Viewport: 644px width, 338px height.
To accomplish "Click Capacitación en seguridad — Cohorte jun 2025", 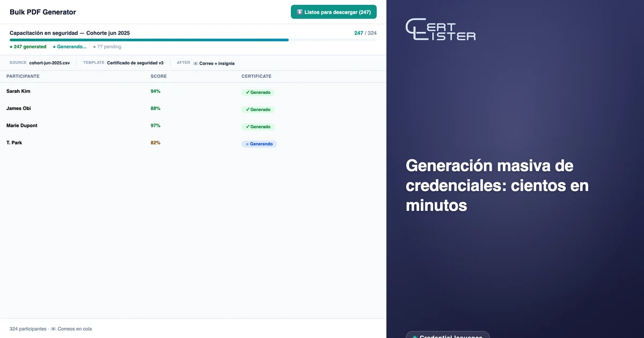I will click(70, 33).
